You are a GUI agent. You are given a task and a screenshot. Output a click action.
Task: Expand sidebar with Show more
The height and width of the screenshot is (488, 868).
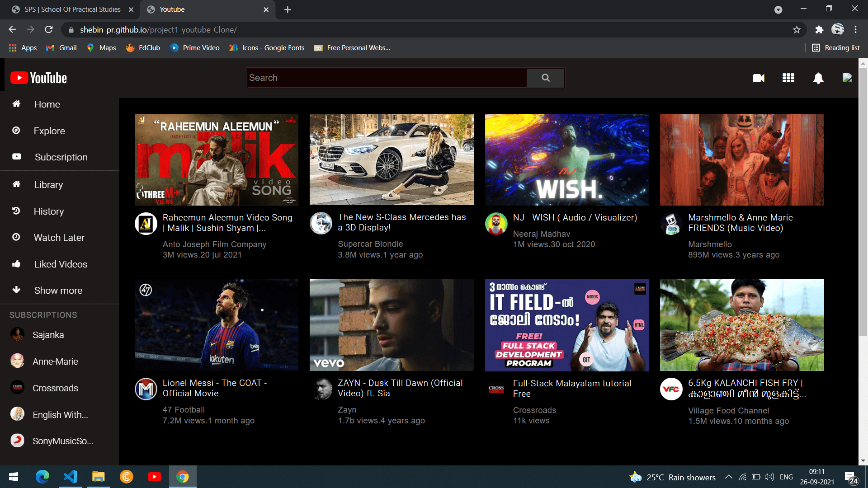click(58, 290)
